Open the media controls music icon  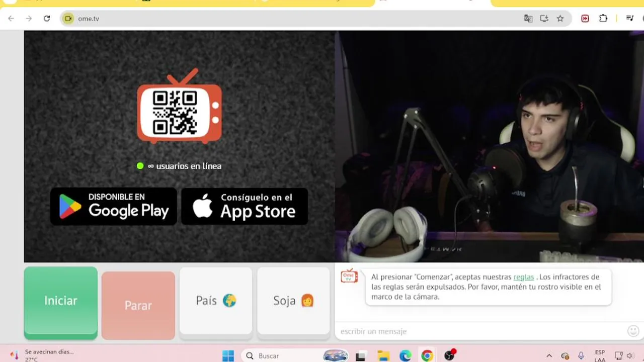click(x=629, y=19)
